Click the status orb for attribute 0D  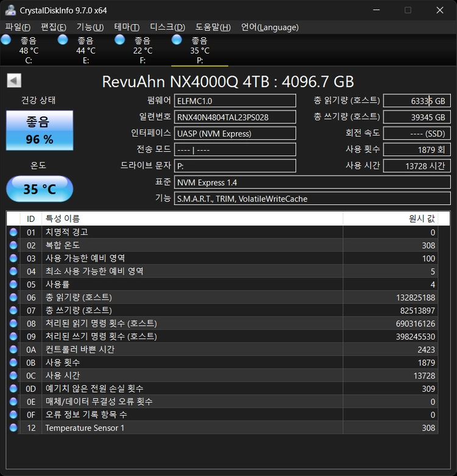pos(13,389)
